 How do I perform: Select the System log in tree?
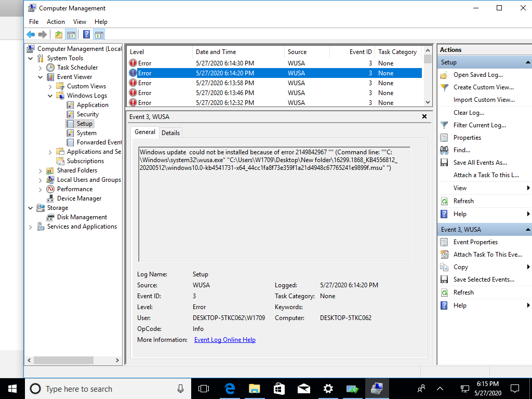(87, 133)
